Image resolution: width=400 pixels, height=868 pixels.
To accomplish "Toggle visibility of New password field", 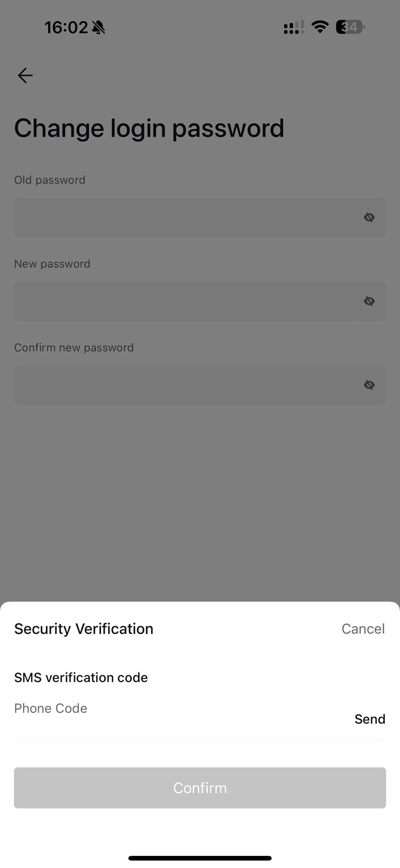I will (x=369, y=301).
